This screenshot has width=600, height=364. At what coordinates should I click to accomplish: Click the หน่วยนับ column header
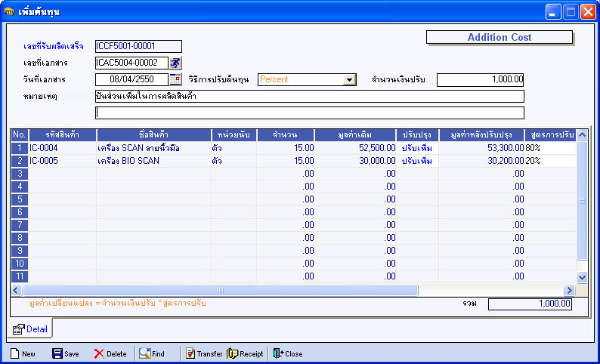tap(234, 135)
